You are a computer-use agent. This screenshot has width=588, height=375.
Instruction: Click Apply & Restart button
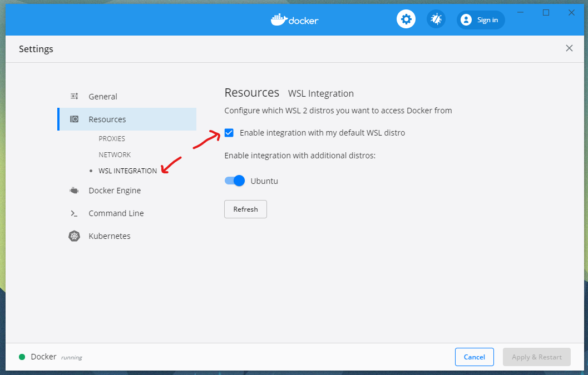pyautogui.click(x=537, y=357)
